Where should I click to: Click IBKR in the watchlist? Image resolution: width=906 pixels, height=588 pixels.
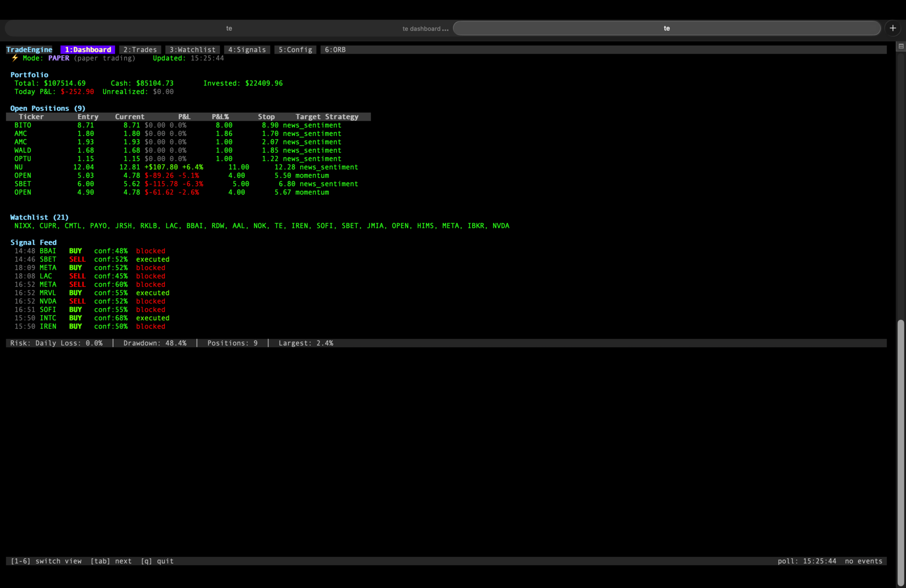click(476, 226)
